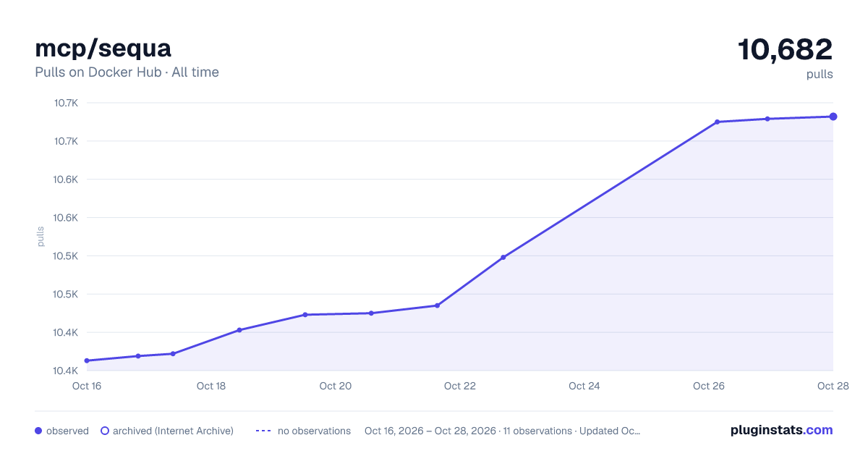This screenshot has width=868, height=456.
Task: Click the Oct 20 x-axis label
Action: tap(336, 386)
